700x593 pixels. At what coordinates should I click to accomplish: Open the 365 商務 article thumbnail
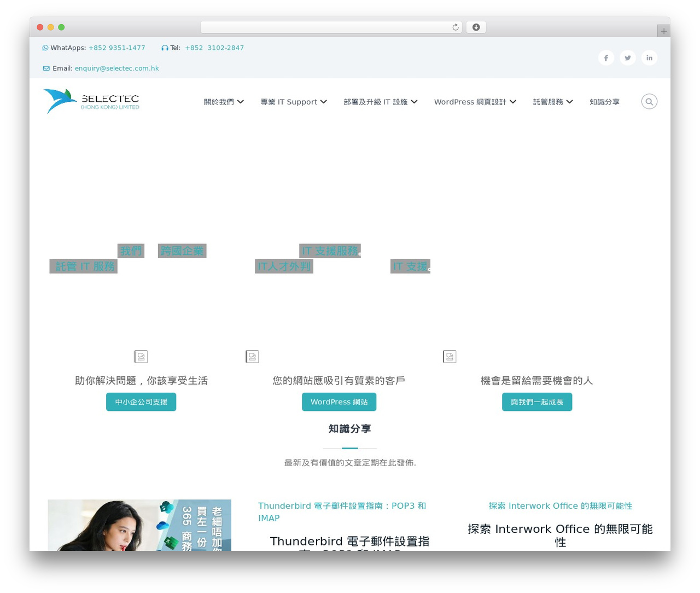pyautogui.click(x=139, y=525)
